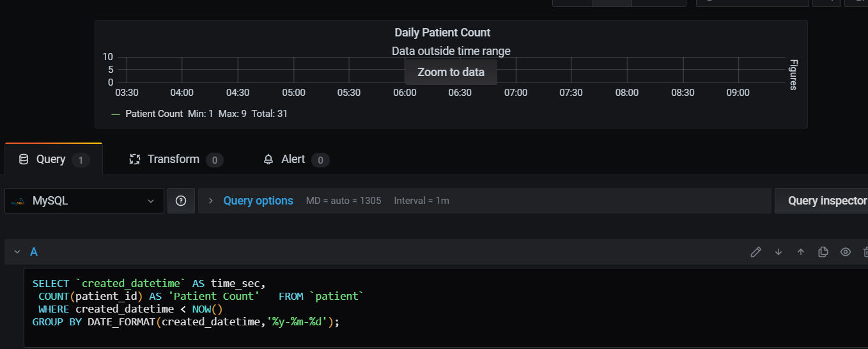Move query A down with the arrow
Screen dimensions: 868x349
click(x=779, y=252)
